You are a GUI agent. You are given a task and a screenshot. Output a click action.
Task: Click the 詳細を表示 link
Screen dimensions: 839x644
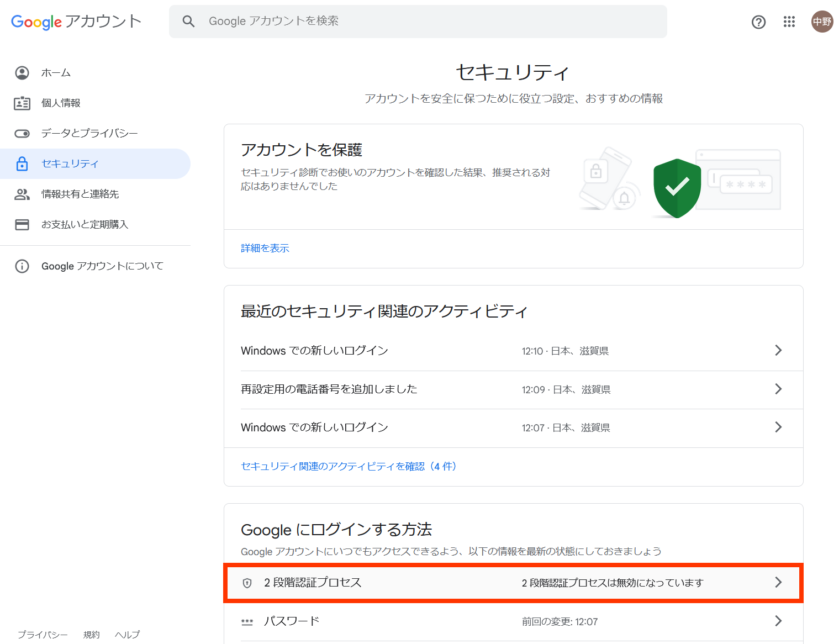click(x=265, y=249)
